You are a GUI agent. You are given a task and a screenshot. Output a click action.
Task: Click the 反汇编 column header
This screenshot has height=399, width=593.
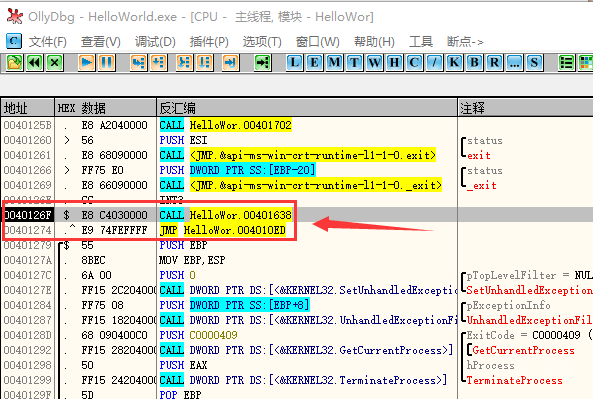click(x=307, y=108)
